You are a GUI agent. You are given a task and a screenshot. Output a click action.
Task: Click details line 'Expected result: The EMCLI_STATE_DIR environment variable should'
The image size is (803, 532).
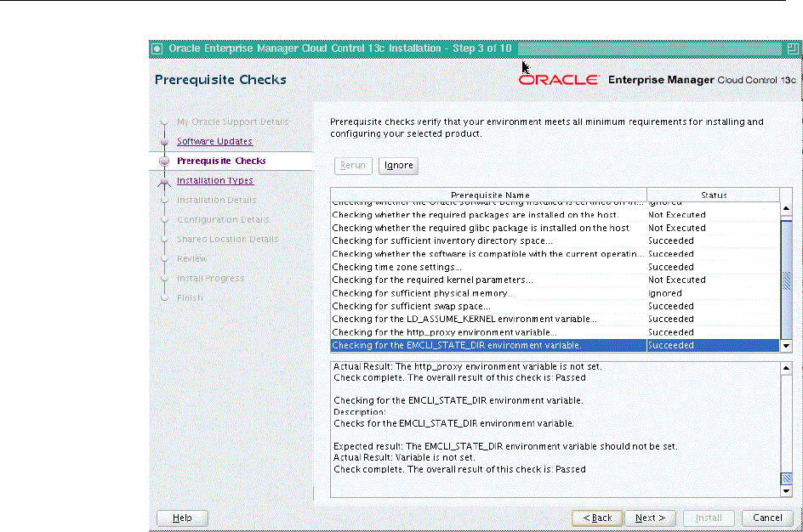505,446
